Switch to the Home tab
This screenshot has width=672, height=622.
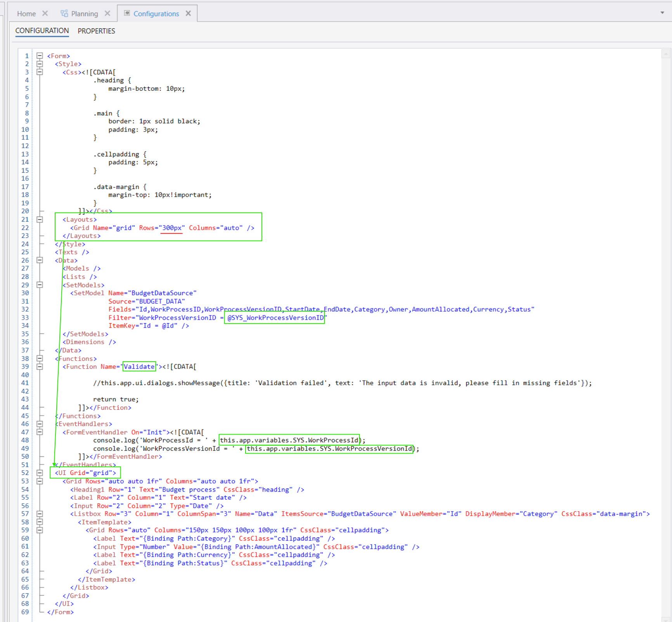[26, 14]
